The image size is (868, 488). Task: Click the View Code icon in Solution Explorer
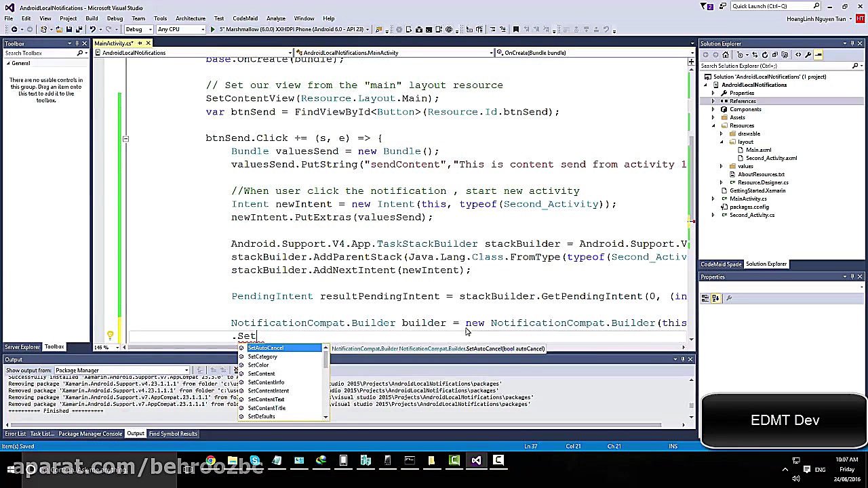(x=798, y=55)
